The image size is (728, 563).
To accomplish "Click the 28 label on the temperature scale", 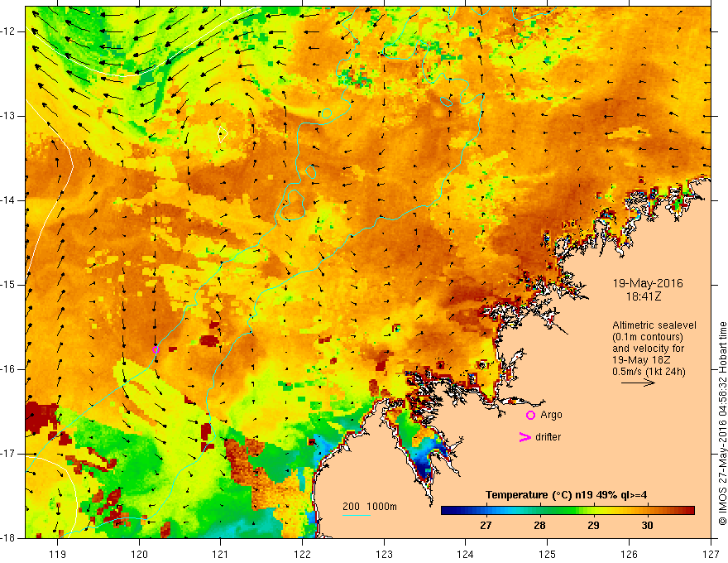I will click(539, 526).
